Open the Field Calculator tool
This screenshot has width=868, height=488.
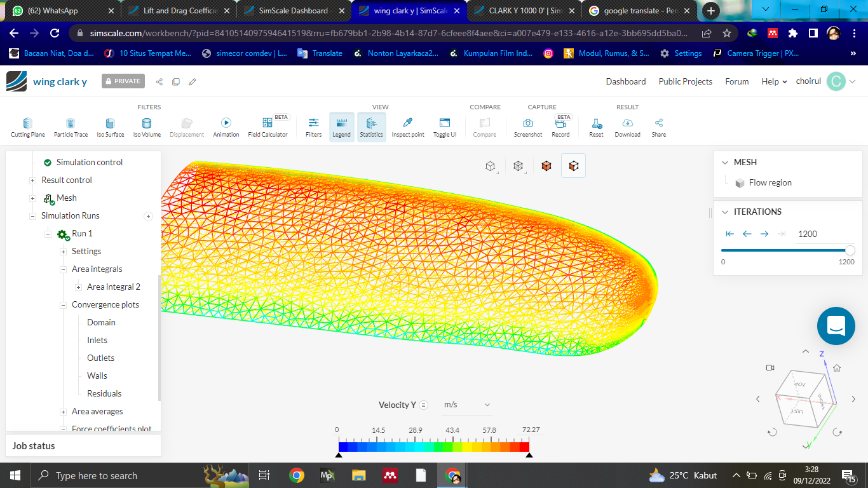268,127
